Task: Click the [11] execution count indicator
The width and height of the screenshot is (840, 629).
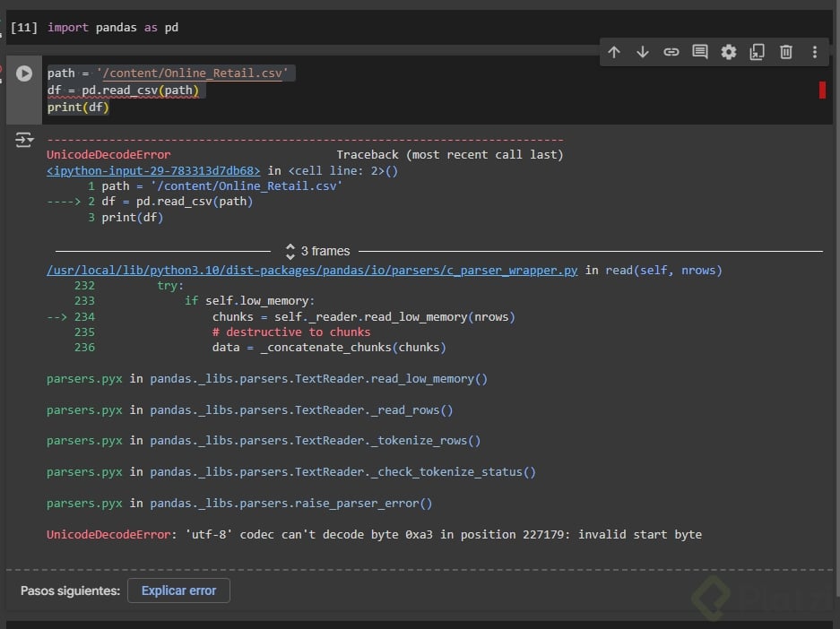Action: coord(23,27)
